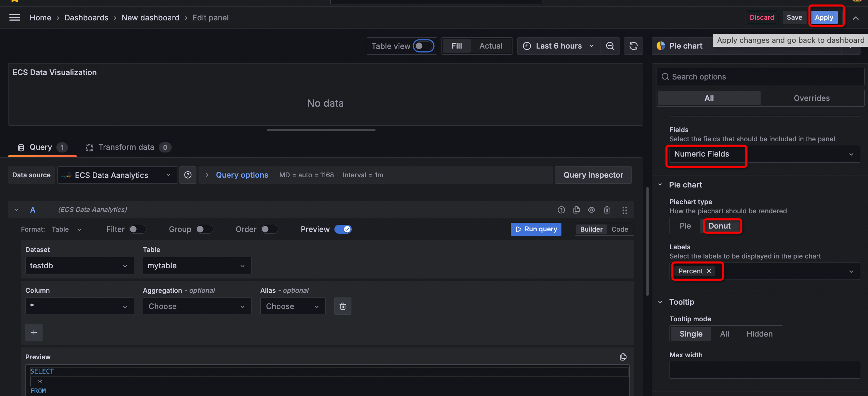The height and width of the screenshot is (396, 868).
Task: Open the Column selector dropdown
Action: click(x=80, y=306)
